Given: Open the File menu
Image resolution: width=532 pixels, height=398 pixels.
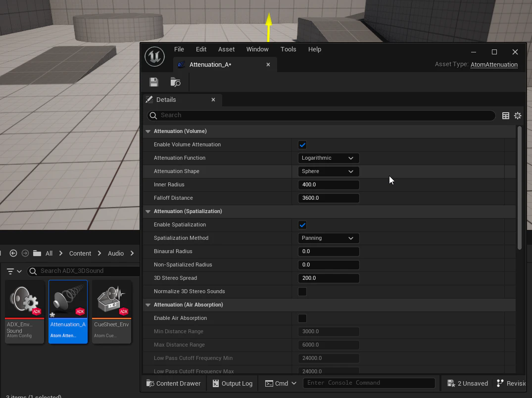Looking at the screenshot, I should click(179, 49).
